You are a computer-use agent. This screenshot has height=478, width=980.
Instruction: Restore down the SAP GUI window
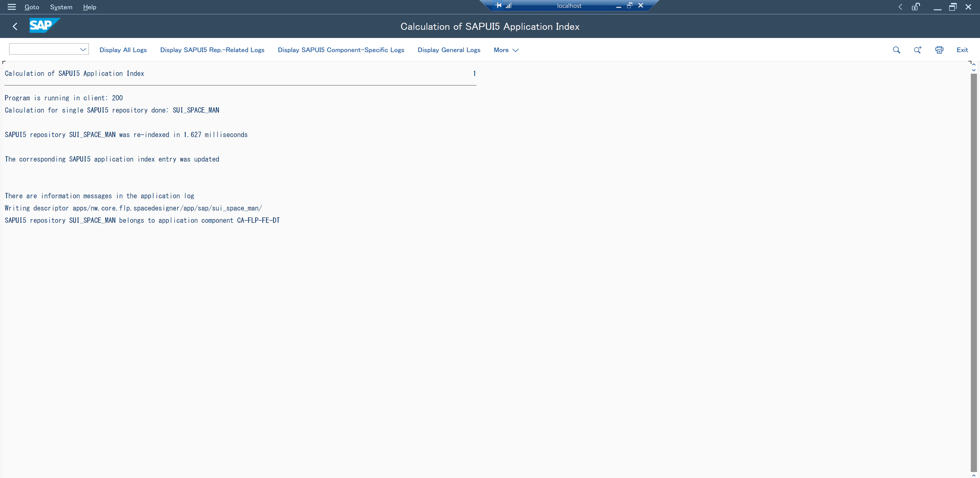pyautogui.click(x=952, y=7)
